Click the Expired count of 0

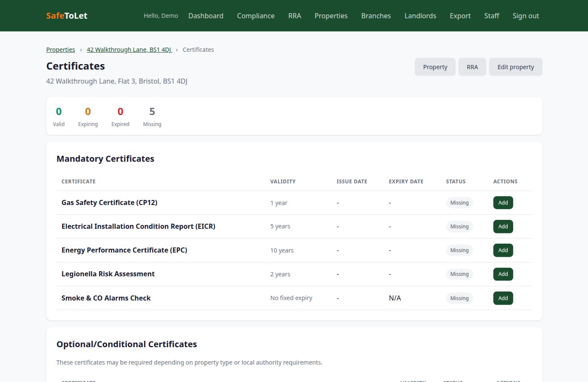pyautogui.click(x=120, y=112)
